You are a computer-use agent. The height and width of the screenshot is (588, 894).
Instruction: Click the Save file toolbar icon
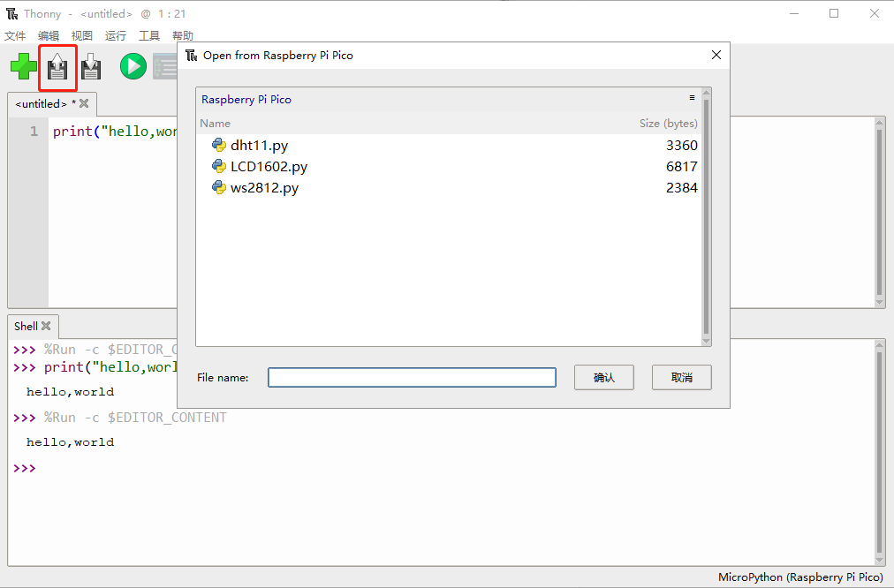(91, 67)
